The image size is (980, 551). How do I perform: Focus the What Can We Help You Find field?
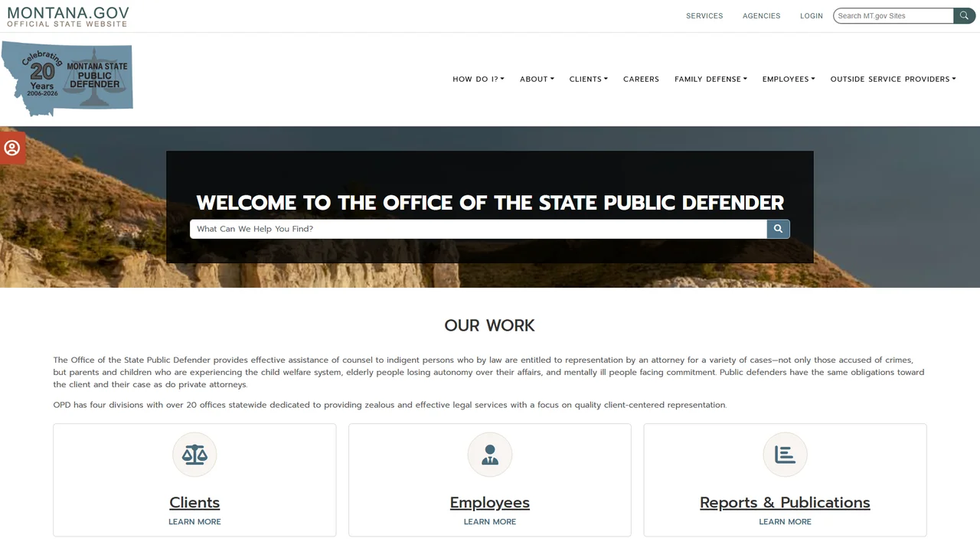[479, 229]
